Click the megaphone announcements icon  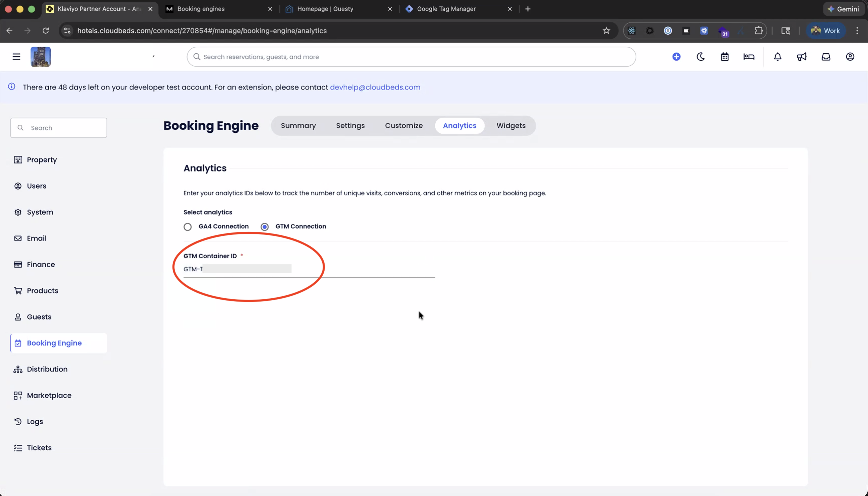pyautogui.click(x=802, y=57)
